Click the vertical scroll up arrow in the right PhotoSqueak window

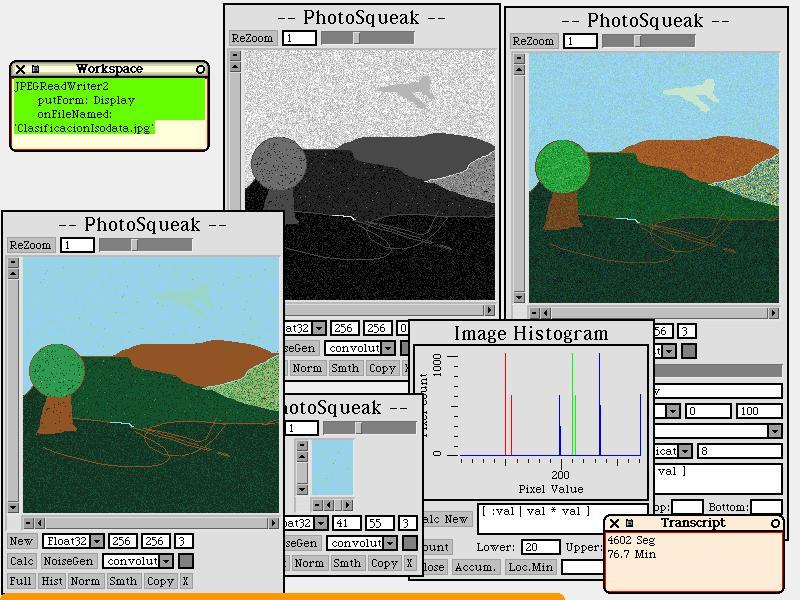[x=519, y=69]
